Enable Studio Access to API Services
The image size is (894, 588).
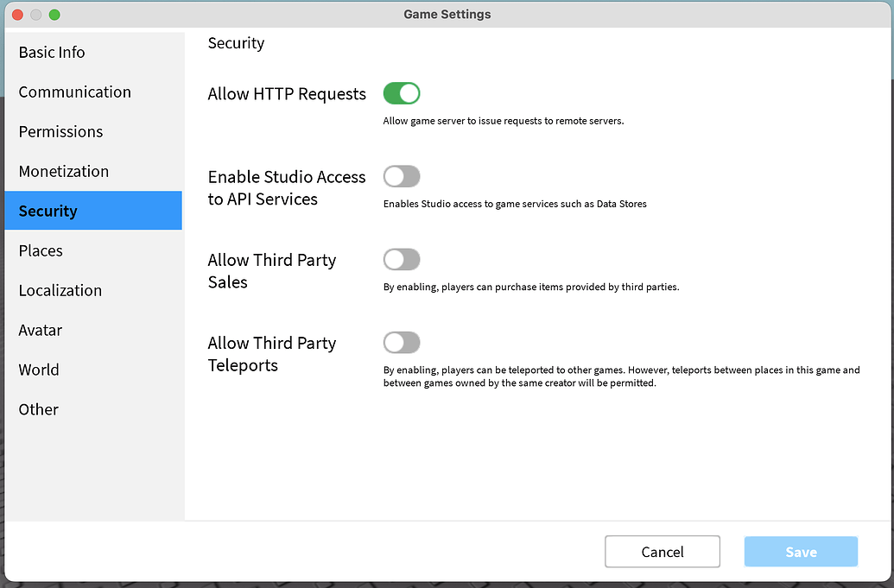click(402, 176)
